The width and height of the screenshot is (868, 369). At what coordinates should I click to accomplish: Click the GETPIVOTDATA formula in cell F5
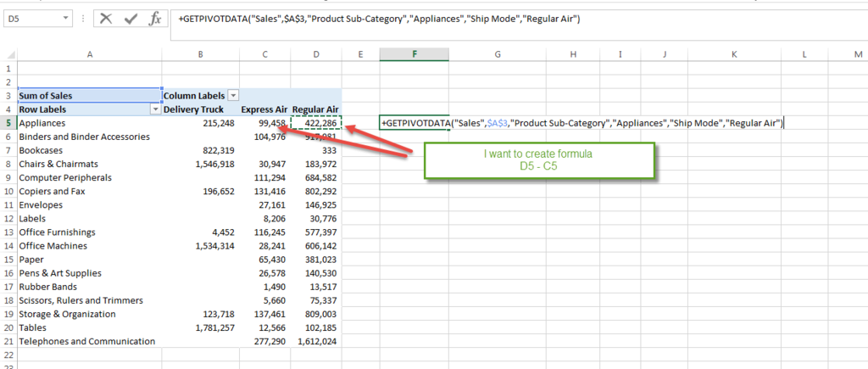tap(582, 123)
